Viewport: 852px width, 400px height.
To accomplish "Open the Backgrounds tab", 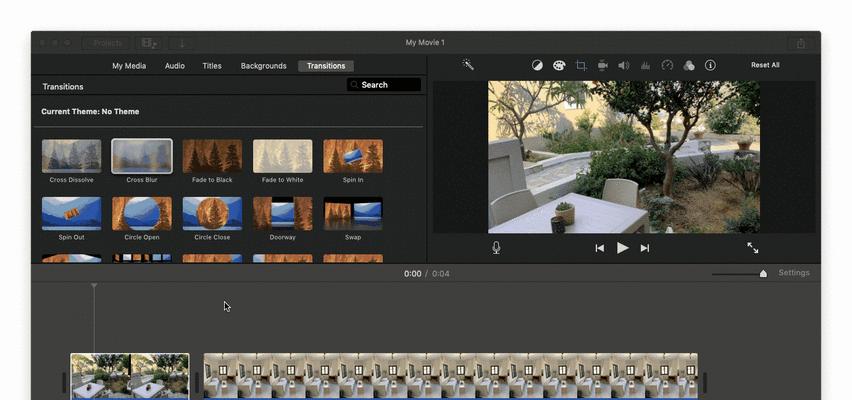I will coord(264,66).
